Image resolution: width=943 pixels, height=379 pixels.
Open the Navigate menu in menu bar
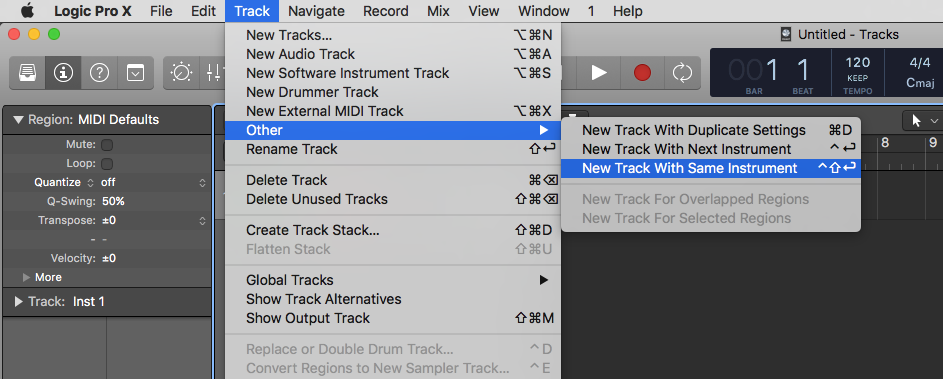[x=316, y=11]
